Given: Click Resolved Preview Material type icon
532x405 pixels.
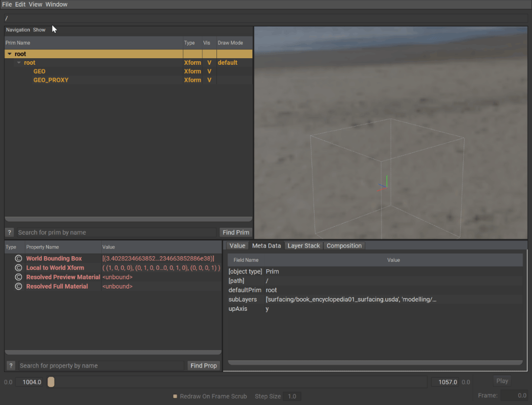Looking at the screenshot, I should point(19,277).
